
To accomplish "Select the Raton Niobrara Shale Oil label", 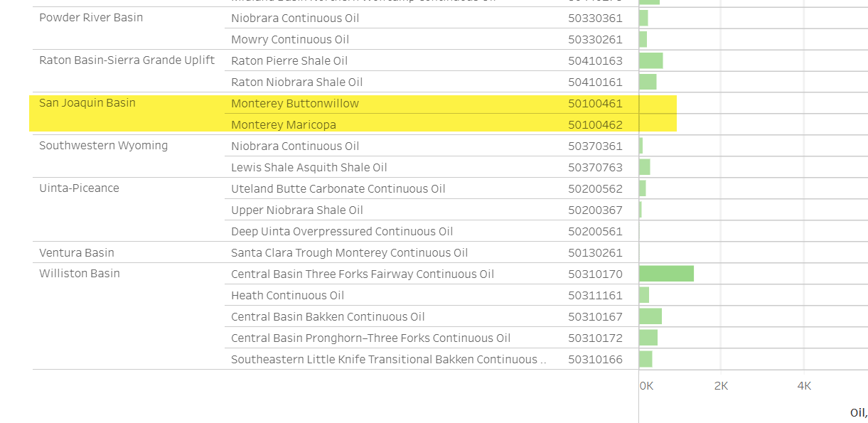I will [296, 82].
